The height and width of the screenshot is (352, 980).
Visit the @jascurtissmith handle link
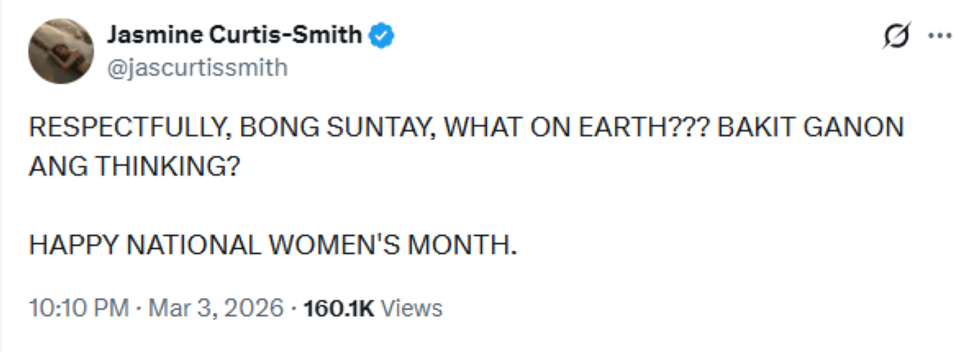pos(197,67)
